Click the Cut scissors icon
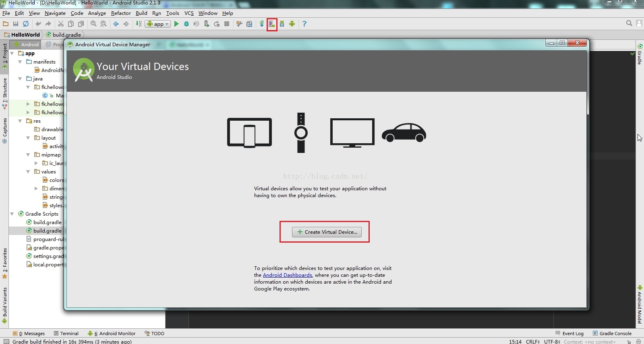Image resolution: width=644 pixels, height=344 pixels. point(61,24)
